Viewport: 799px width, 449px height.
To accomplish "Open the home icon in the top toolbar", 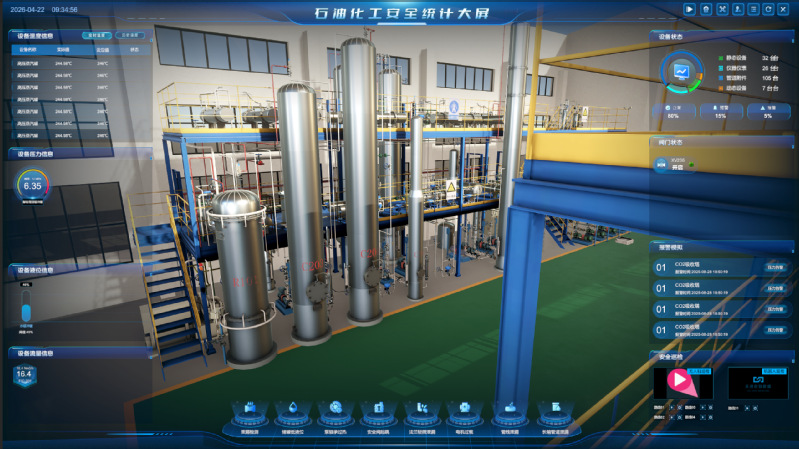I will 706,9.
